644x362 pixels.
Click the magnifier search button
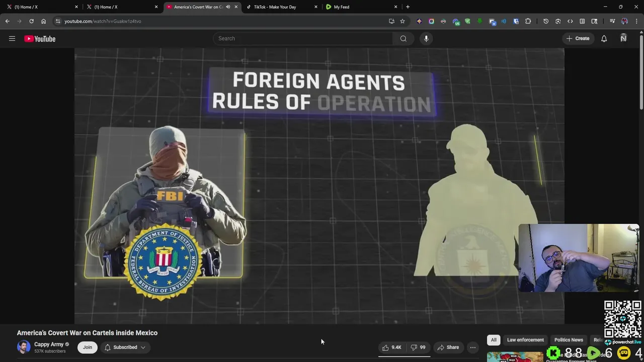404,38
